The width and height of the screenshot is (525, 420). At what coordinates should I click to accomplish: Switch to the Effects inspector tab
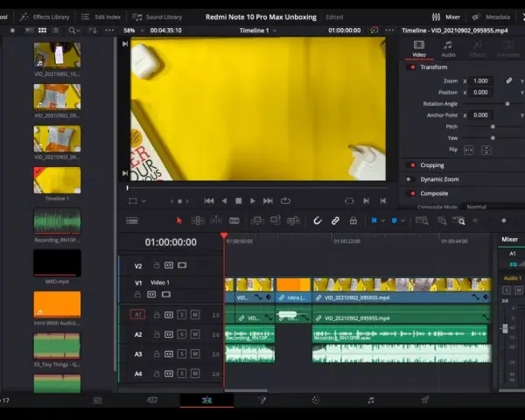477,49
